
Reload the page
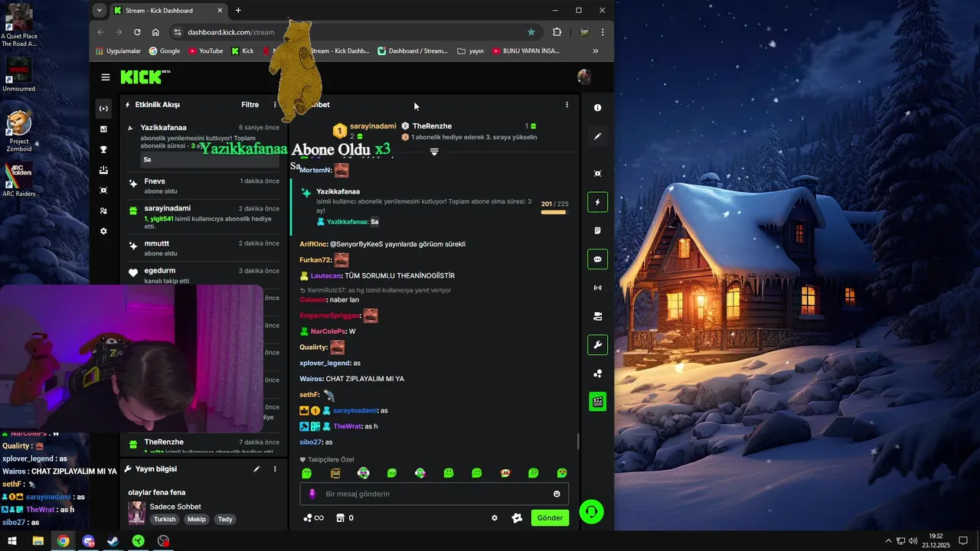point(137,32)
